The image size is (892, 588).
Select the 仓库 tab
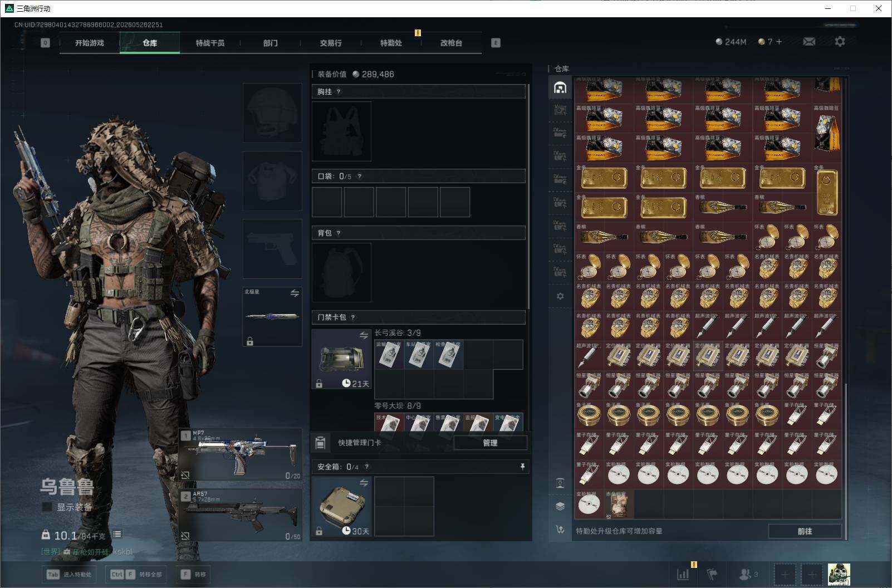[x=150, y=43]
